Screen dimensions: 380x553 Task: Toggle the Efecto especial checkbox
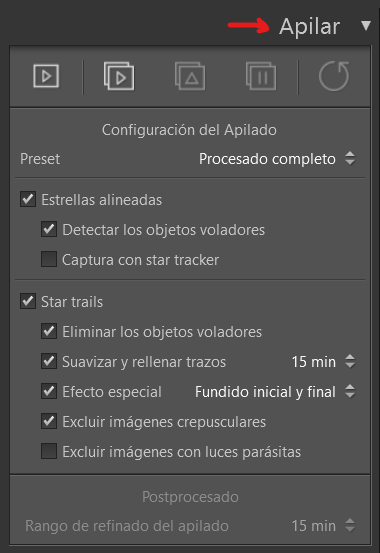pos(49,391)
